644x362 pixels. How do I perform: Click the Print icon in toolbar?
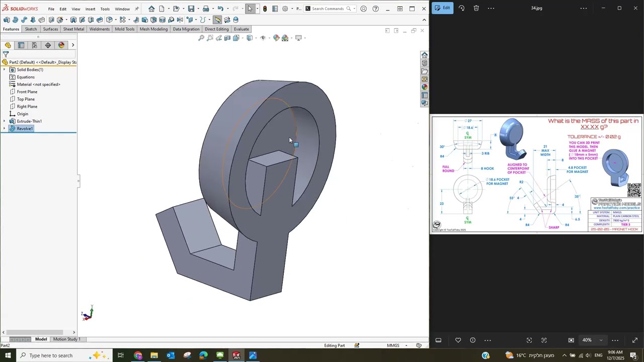(x=206, y=9)
